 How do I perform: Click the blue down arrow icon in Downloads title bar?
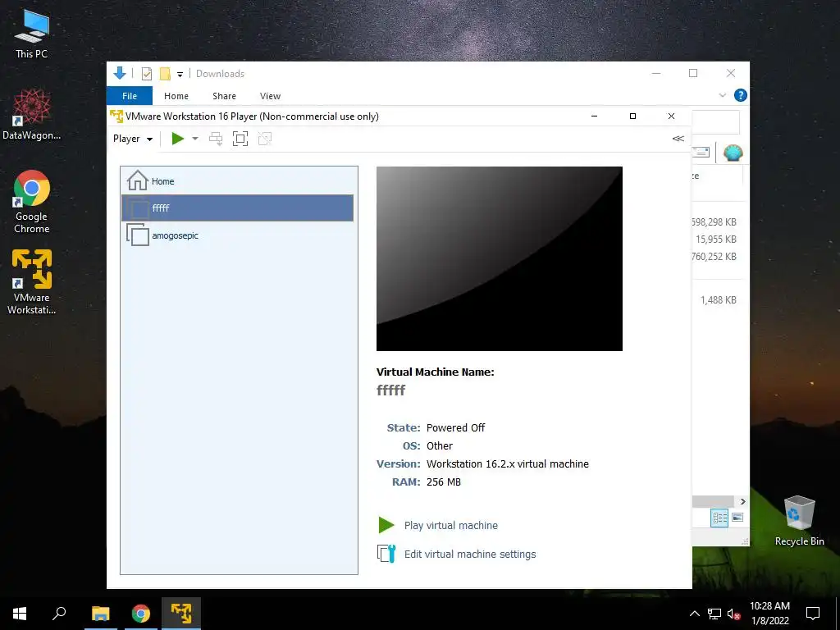120,73
